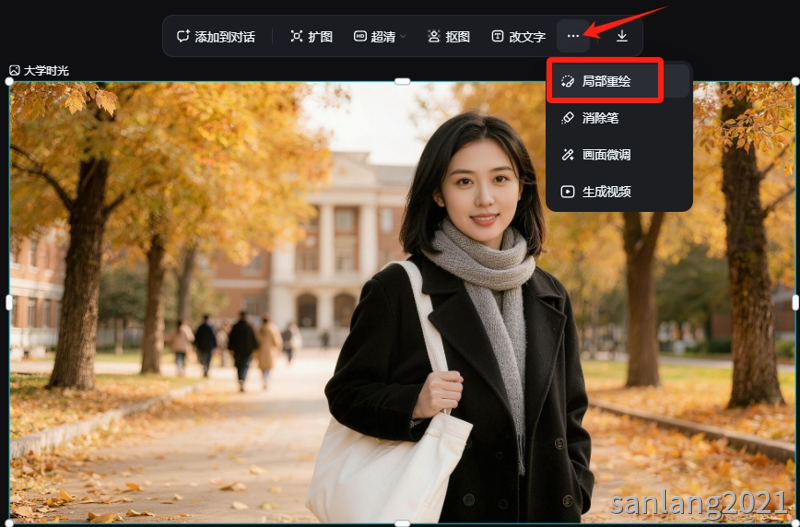Toggle the three-dot more options menu
Viewport: 800px width, 527px height.
[x=573, y=36]
